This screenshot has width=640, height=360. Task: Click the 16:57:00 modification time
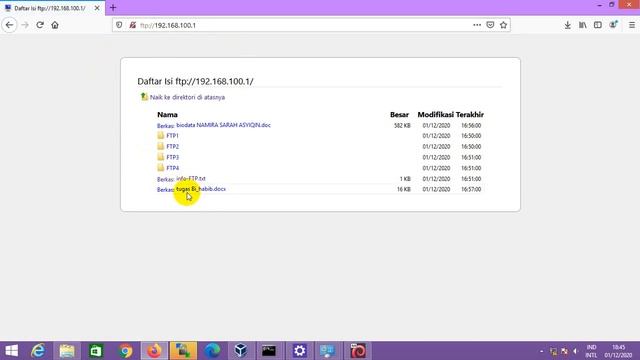click(471, 189)
